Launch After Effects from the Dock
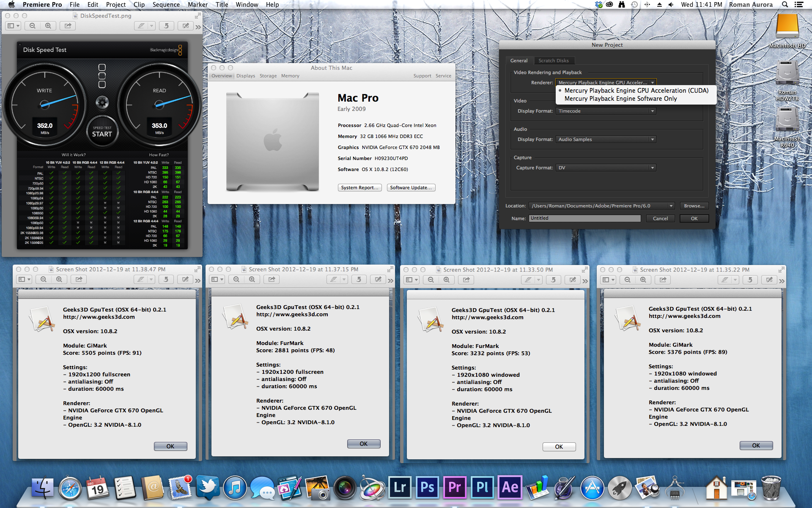 (x=510, y=487)
